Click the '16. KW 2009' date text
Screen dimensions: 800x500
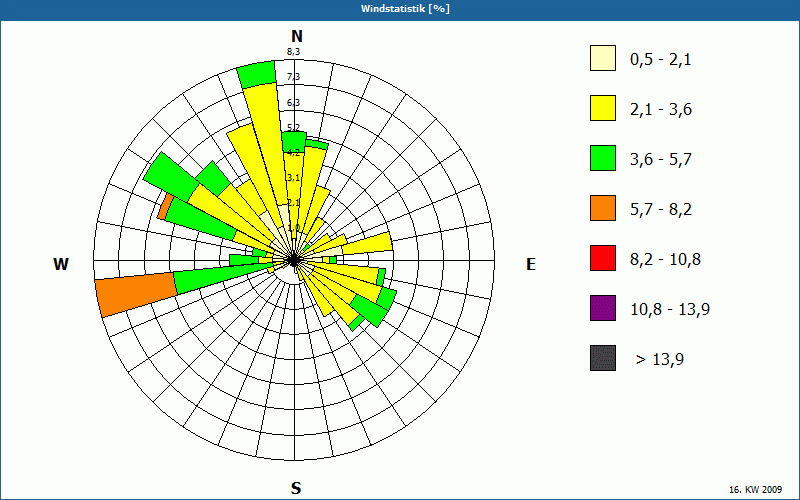pyautogui.click(x=756, y=489)
